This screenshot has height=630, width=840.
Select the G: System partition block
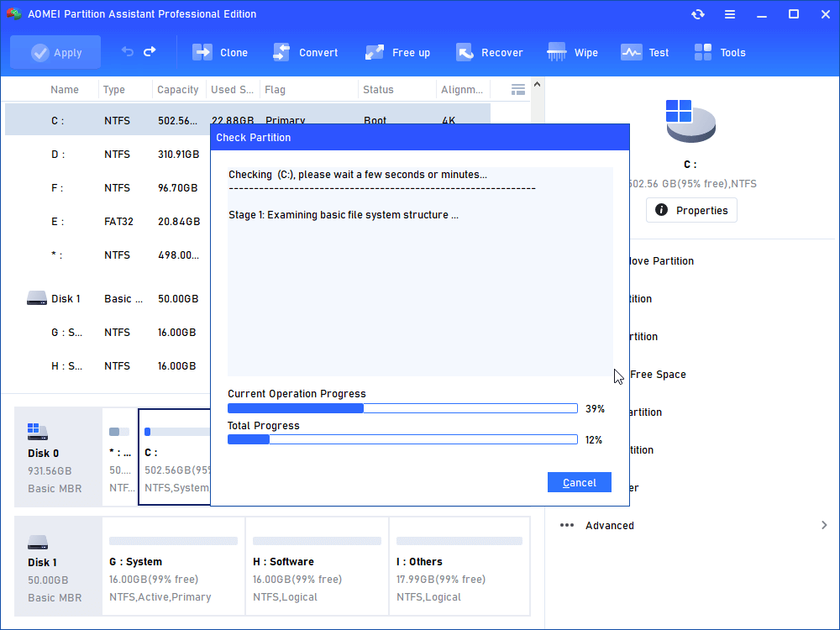173,570
